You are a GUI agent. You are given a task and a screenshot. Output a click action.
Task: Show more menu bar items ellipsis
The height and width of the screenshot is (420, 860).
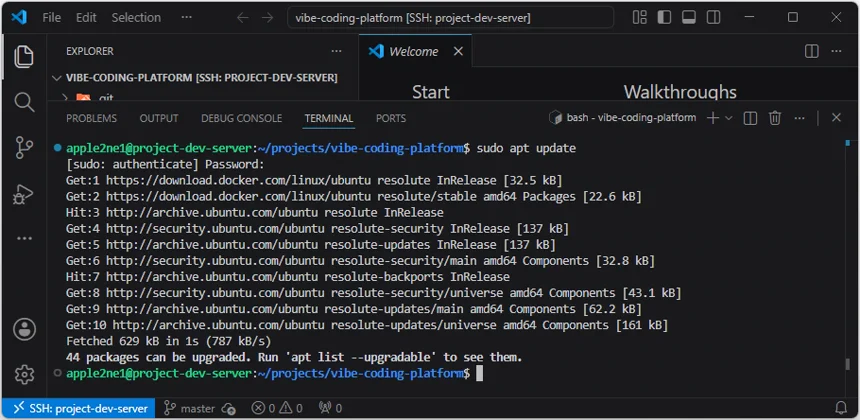point(186,18)
